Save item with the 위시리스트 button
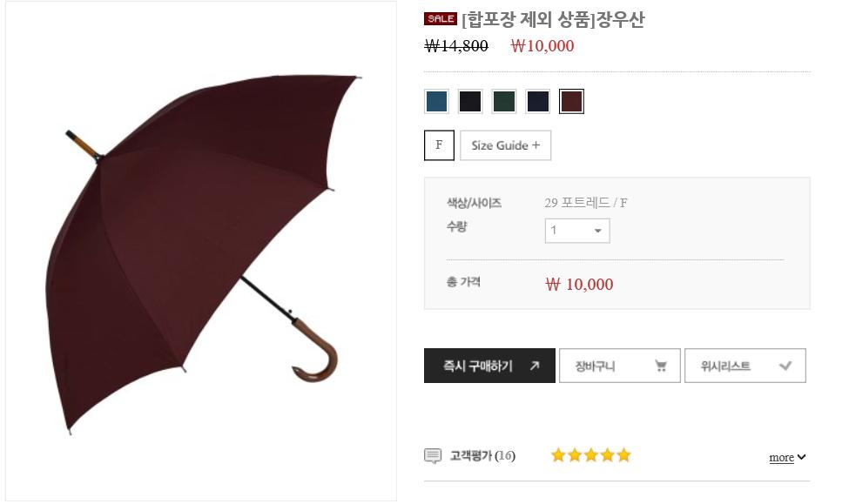The height and width of the screenshot is (504, 849). point(745,366)
